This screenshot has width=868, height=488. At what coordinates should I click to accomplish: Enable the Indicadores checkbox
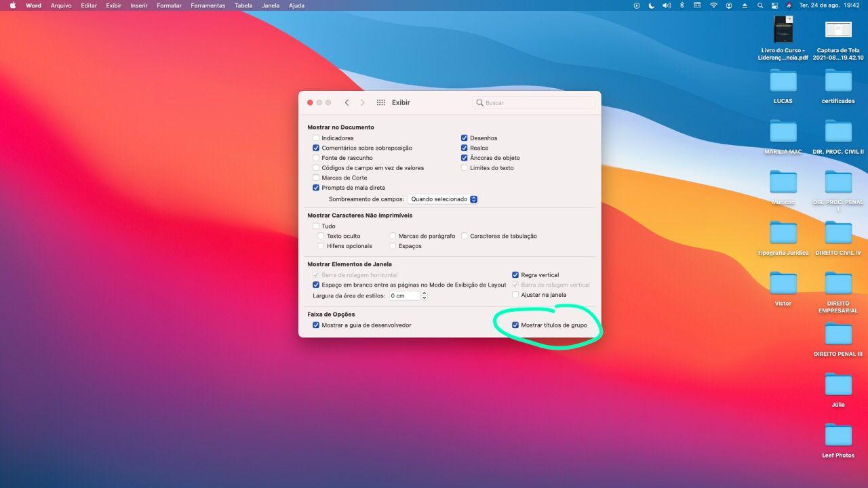click(x=316, y=138)
